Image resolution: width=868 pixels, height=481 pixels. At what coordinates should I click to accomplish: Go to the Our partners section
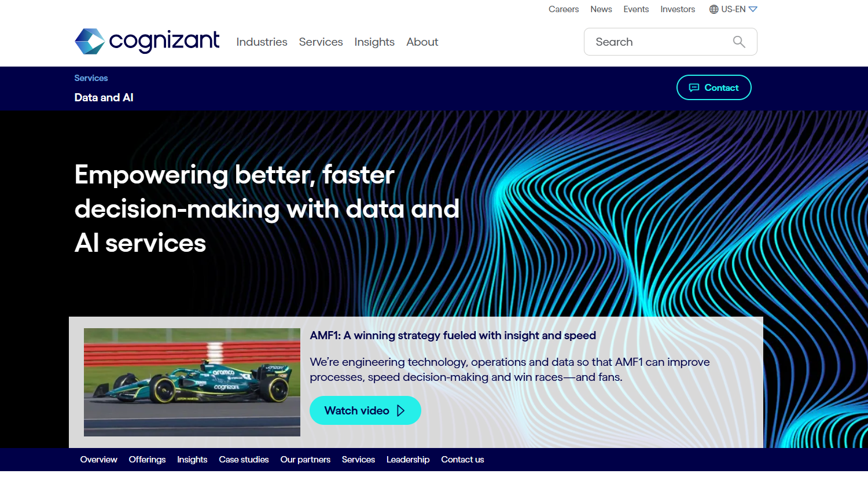(306, 460)
